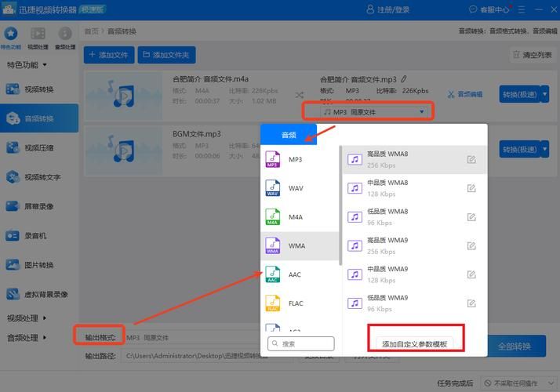The height and width of the screenshot is (392, 560).
Task: Select 中品质 WMA8 128 Kbps preset
Action: point(415,188)
